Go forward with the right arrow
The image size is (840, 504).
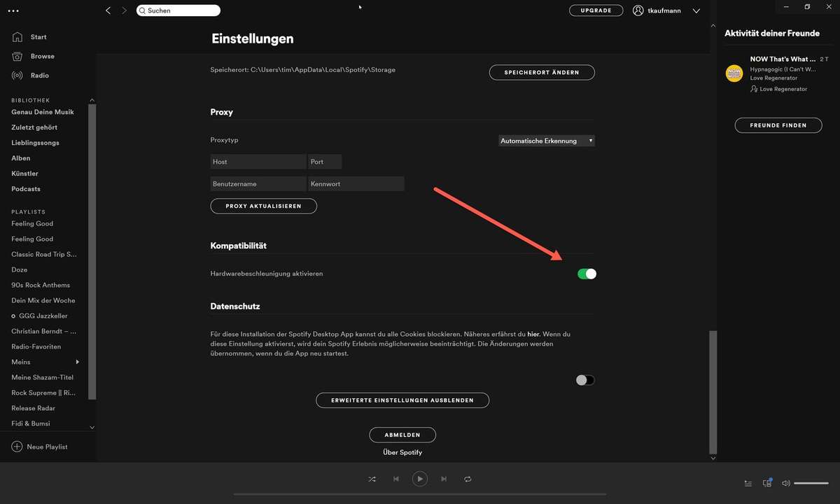point(125,10)
